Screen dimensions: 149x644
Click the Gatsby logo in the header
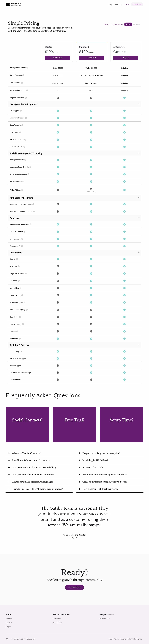13,4
